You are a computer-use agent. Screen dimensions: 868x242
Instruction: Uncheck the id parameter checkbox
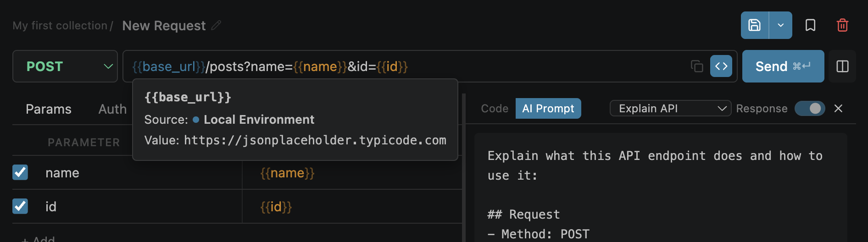click(x=20, y=206)
